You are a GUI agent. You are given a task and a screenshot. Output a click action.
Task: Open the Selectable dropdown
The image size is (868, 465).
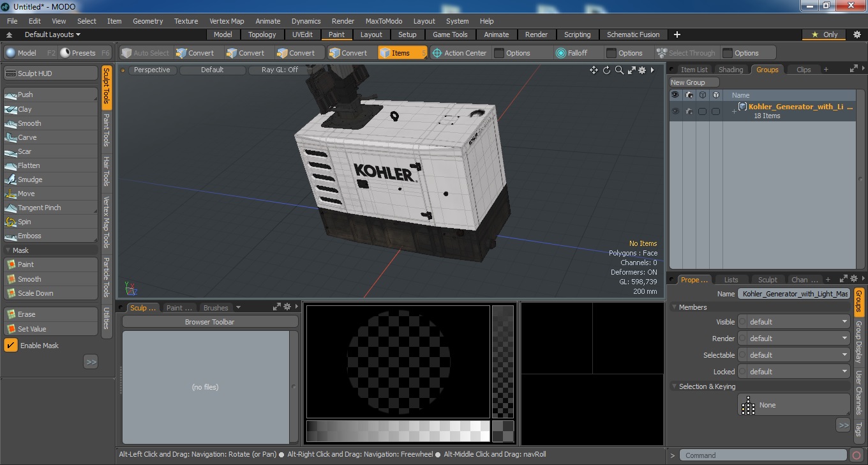click(x=794, y=355)
